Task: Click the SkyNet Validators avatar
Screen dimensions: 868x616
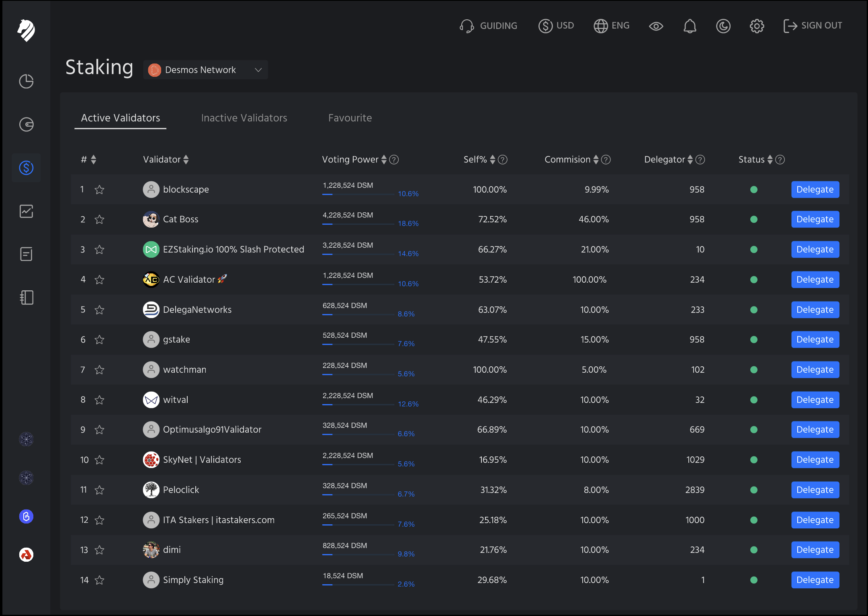Action: coord(151,460)
